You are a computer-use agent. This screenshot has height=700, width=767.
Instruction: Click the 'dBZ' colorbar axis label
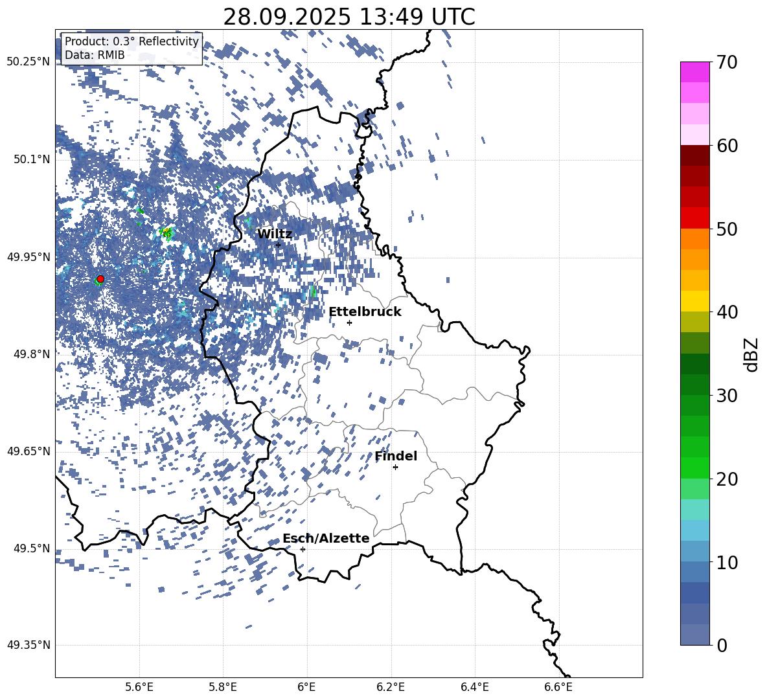coord(752,354)
